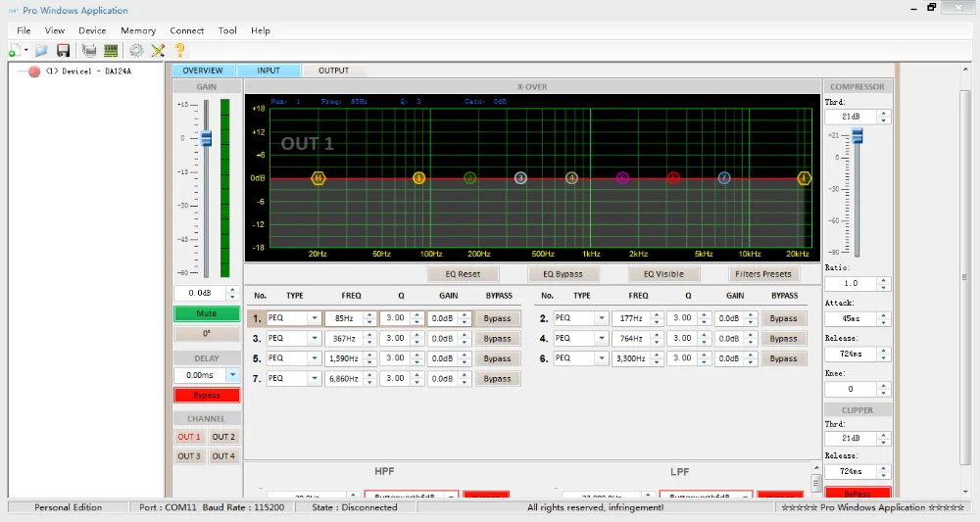Click the red device status circle
This screenshot has width=980, height=522.
(34, 71)
